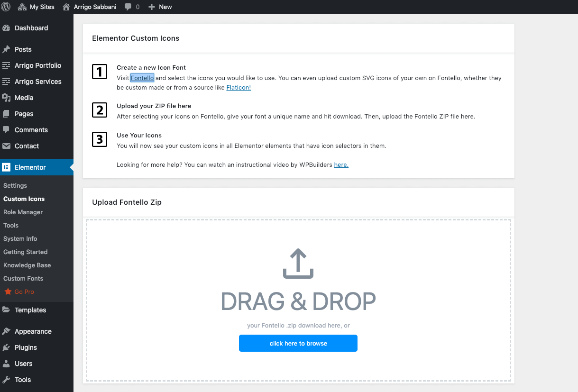Image resolution: width=578 pixels, height=392 pixels.
Task: Click the Posts pushpin icon
Action: 7,49
